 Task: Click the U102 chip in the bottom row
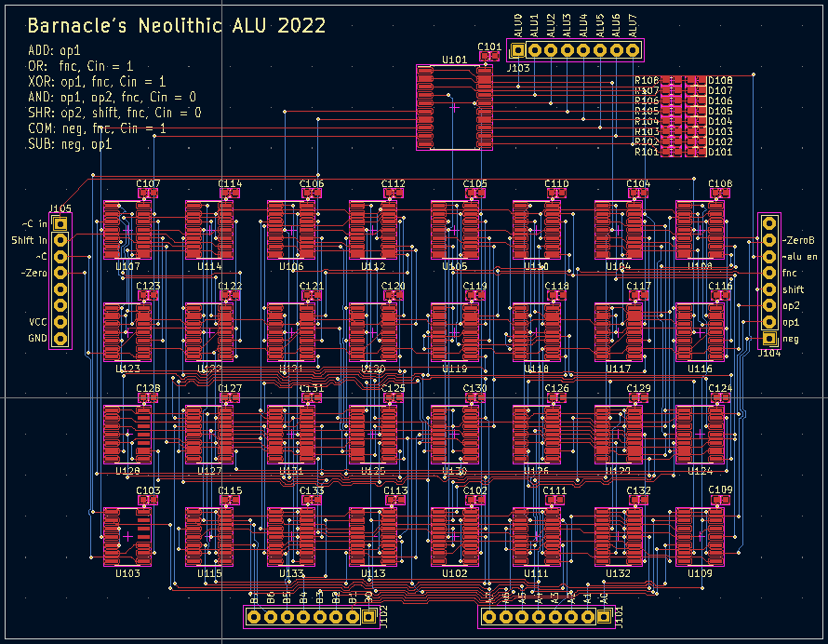(454, 536)
